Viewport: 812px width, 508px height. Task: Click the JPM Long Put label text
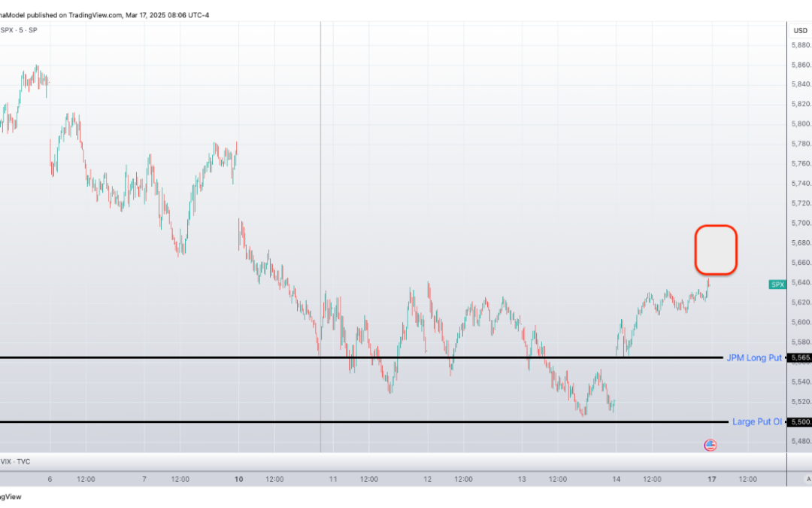[753, 357]
